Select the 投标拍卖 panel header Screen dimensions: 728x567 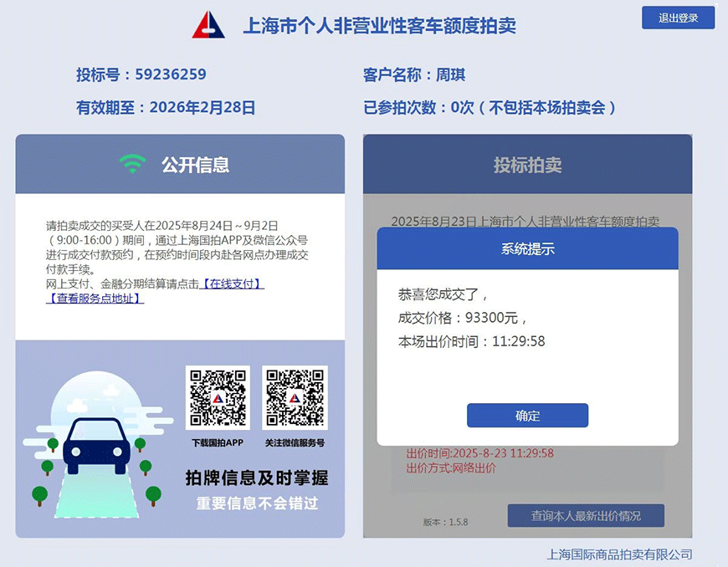[527, 165]
